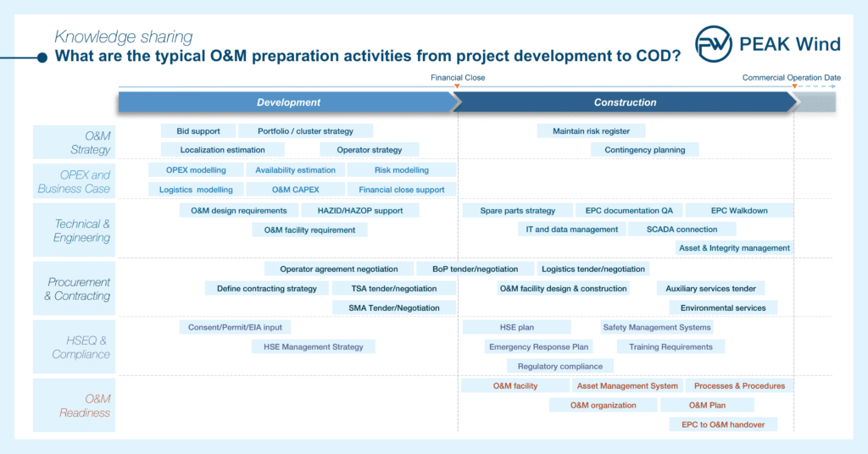Select Regulatory compliance box
Screen dimensions: 868x454
(560, 366)
